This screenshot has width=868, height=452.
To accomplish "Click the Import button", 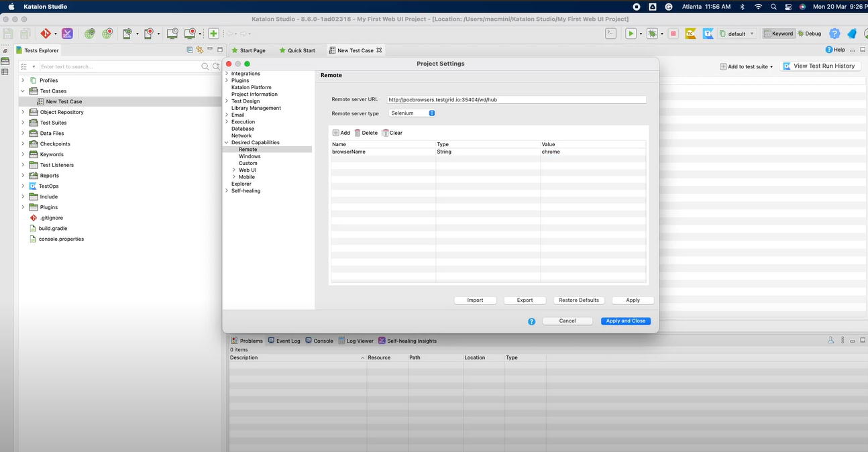I will pyautogui.click(x=475, y=300).
